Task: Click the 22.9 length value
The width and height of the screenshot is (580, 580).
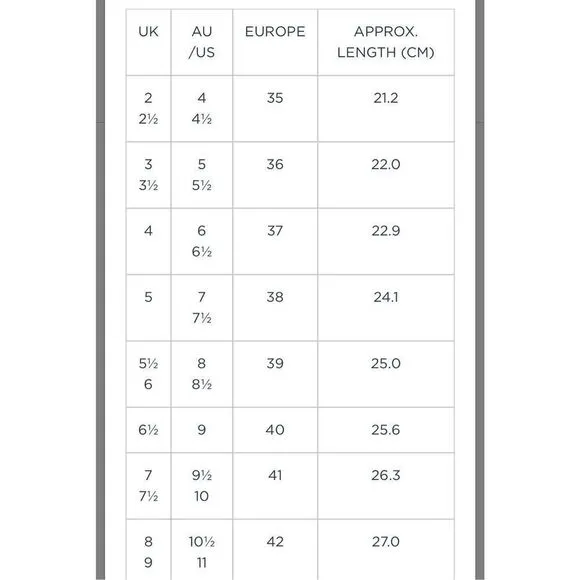Action: [386, 231]
